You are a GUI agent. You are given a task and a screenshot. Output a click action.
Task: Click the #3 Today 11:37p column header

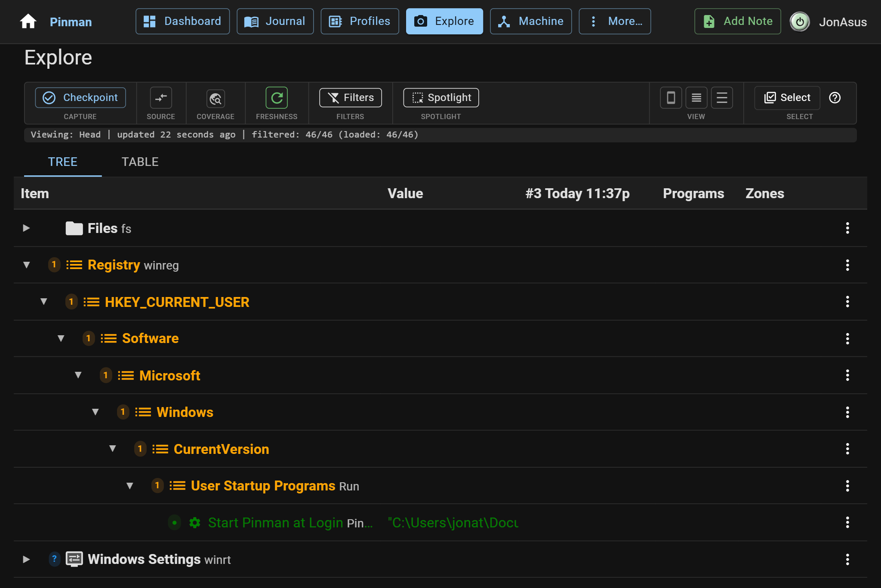(577, 193)
